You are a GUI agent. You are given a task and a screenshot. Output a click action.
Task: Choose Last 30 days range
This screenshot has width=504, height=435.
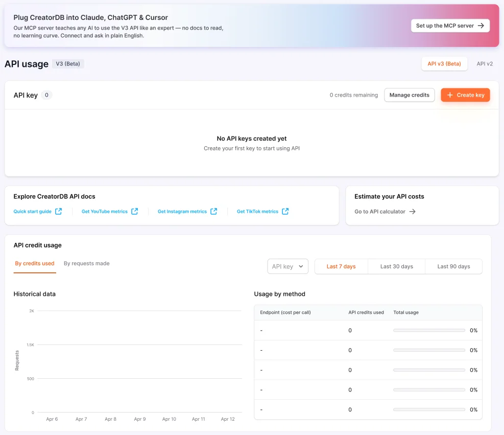pyautogui.click(x=397, y=266)
